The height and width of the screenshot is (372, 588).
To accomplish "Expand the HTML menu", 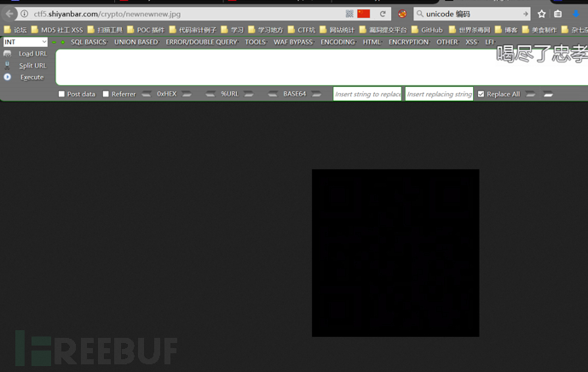I will pos(372,42).
